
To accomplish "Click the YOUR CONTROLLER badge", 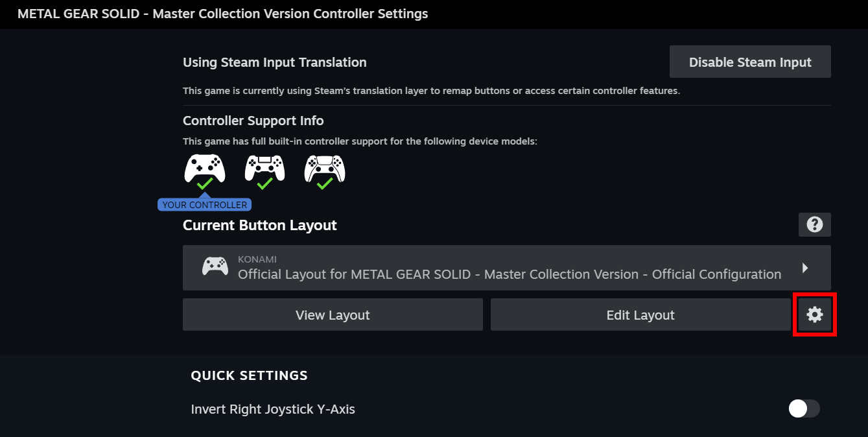I will [204, 204].
